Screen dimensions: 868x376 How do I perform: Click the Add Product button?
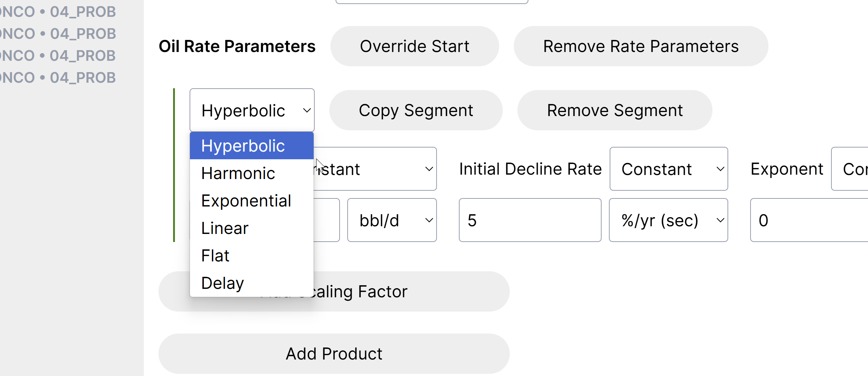334,354
